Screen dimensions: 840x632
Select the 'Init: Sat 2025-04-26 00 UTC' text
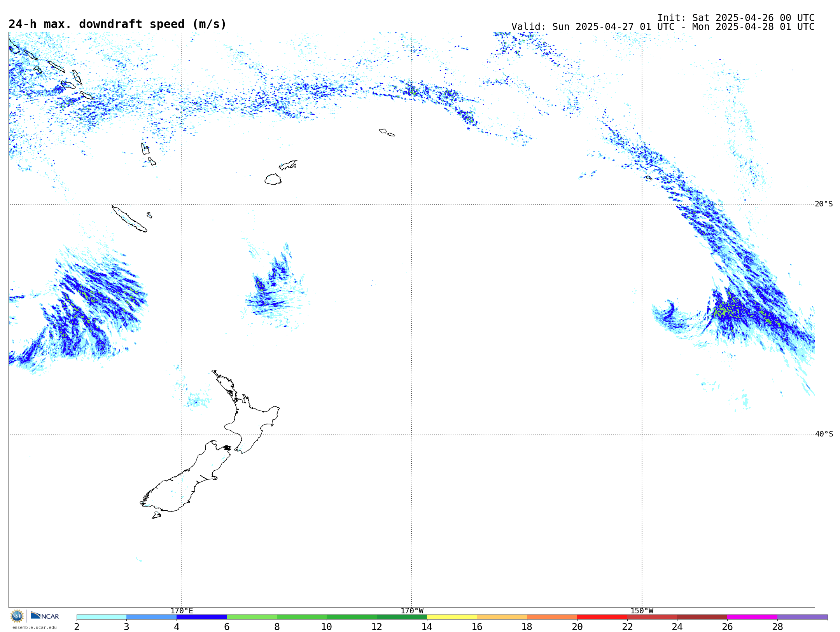tap(736, 18)
